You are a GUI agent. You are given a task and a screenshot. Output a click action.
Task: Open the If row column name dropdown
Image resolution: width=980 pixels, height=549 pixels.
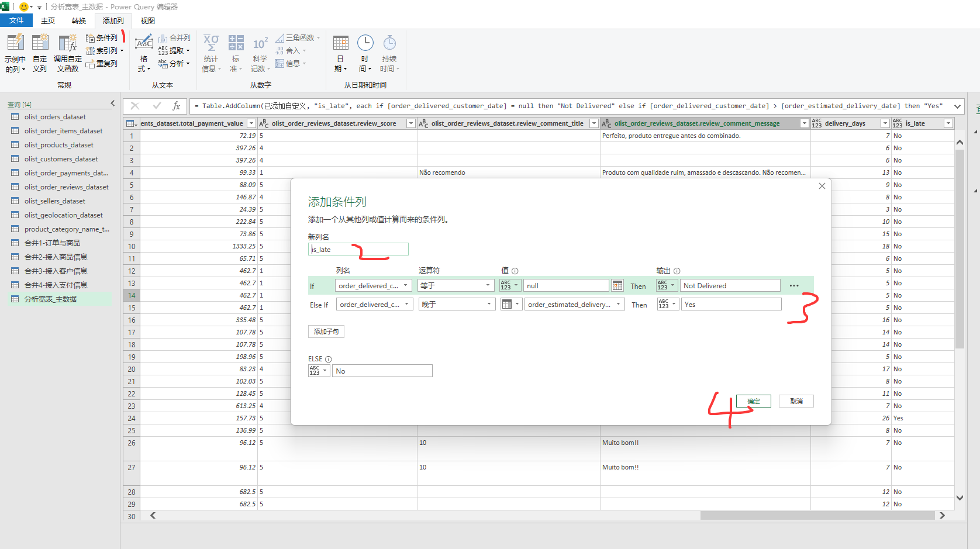pos(374,286)
